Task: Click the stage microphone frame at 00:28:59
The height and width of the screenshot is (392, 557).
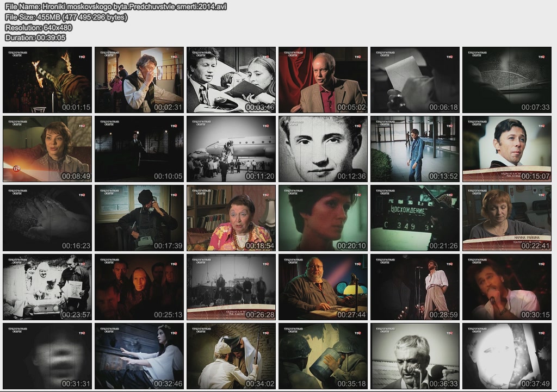Action: point(415,287)
